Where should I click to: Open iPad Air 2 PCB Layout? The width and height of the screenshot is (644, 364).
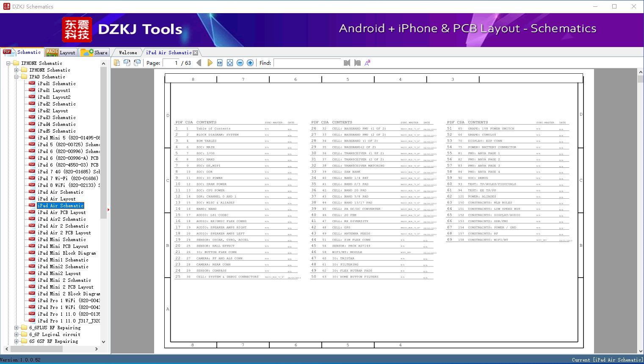pos(64,233)
